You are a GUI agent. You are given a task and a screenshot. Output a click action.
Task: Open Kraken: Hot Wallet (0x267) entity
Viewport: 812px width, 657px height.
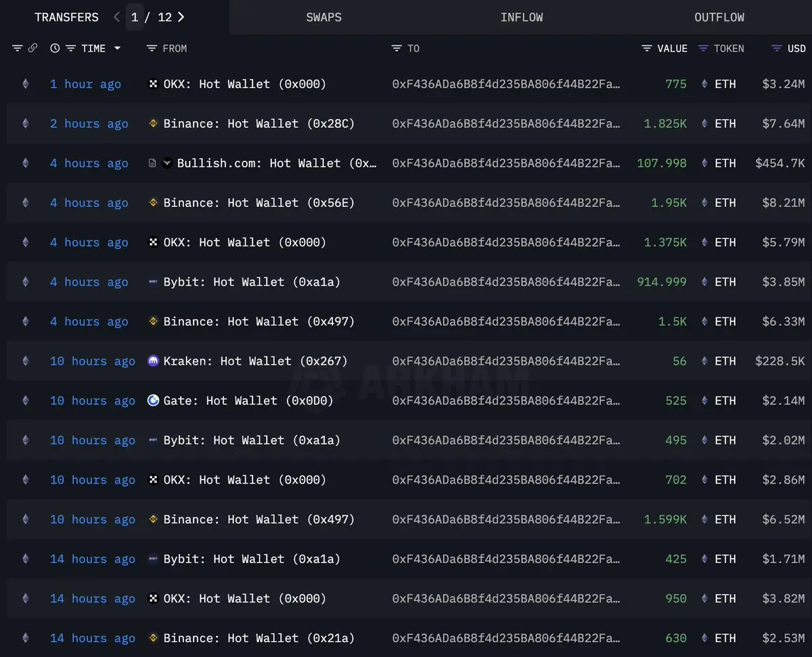click(x=255, y=361)
